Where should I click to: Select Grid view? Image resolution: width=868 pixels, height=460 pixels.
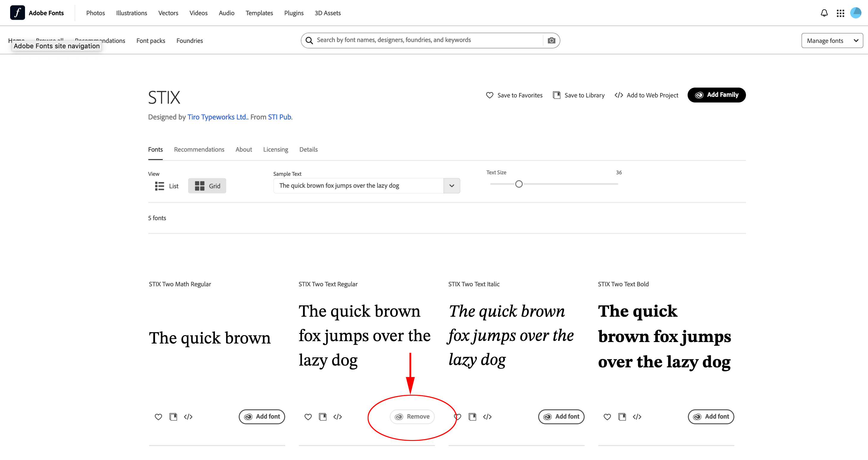207,186
